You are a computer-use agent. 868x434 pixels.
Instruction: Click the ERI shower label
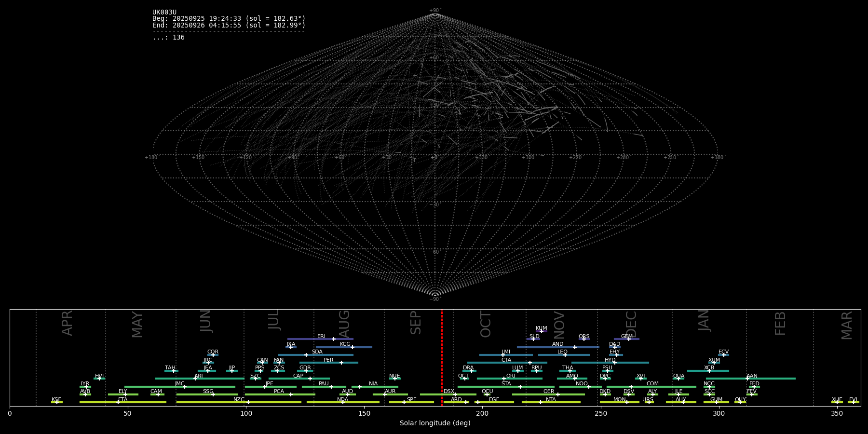pos(321,337)
